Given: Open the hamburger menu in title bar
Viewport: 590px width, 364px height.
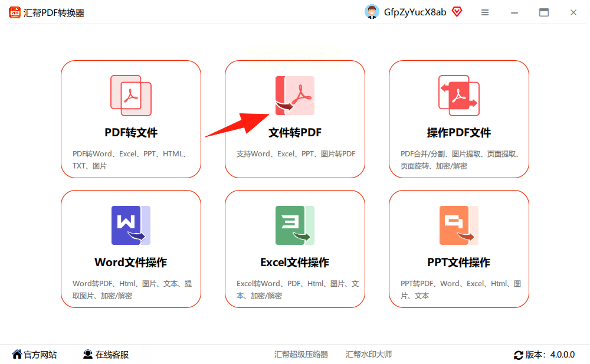Looking at the screenshot, I should pos(485,12).
